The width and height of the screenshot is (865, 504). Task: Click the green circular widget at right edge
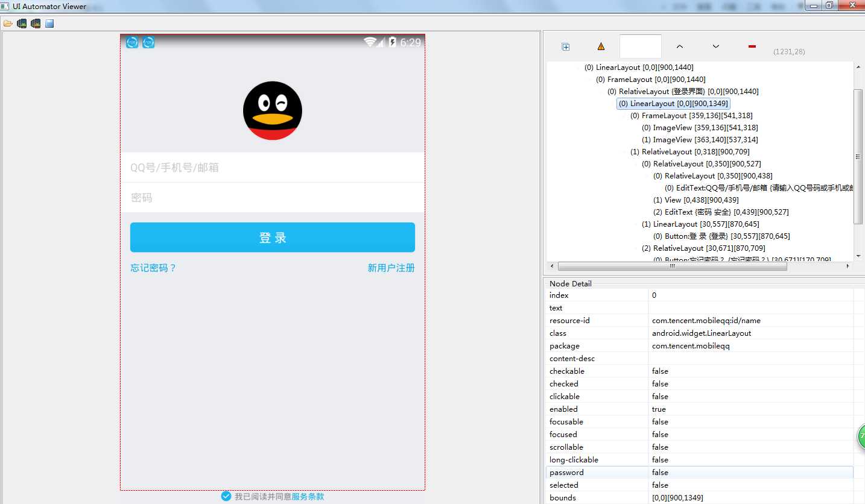861,438
